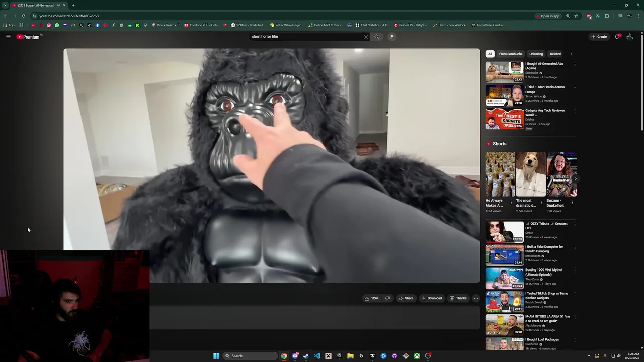Open the 'Combine PDF' bookmark
Viewport: 644px width, 362px height.
(202, 25)
